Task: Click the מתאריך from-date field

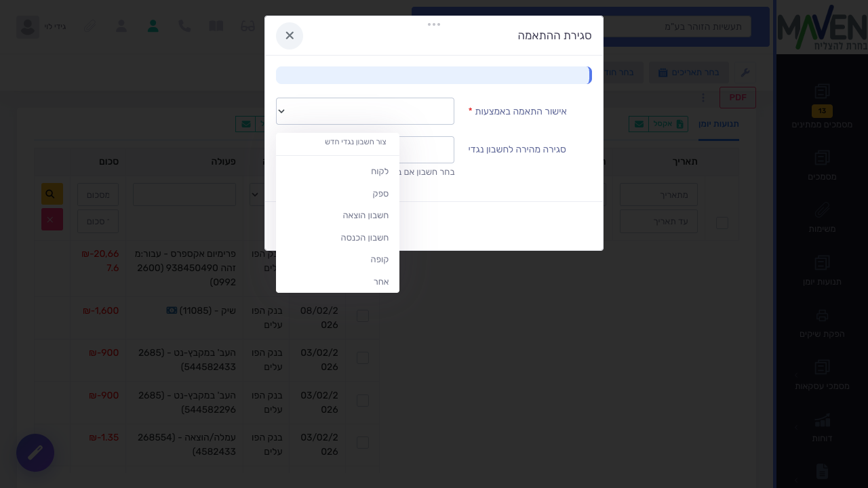Action: (x=658, y=195)
